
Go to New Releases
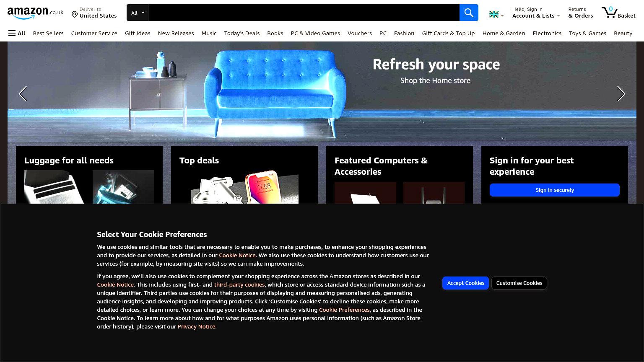coord(176,33)
